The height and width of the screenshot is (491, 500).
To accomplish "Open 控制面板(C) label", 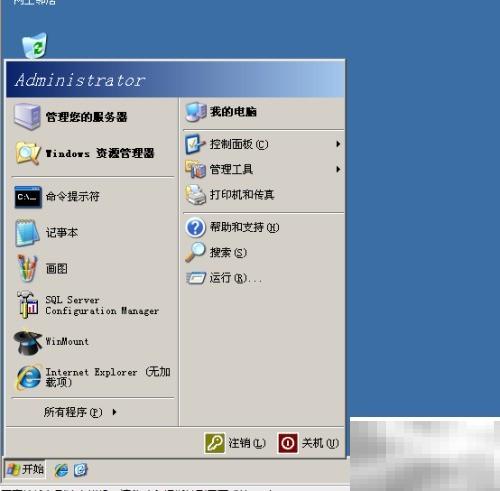I will [239, 144].
